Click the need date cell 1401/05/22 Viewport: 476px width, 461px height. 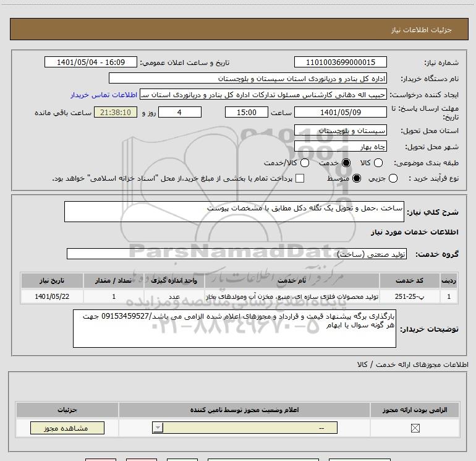point(52,296)
